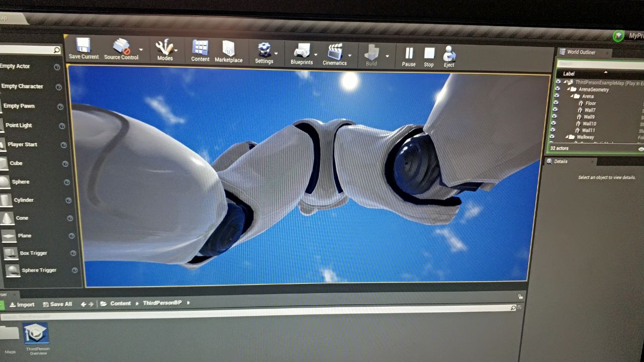Select the Point Light actor icon
The height and width of the screenshot is (362, 644).
pos(1,125)
